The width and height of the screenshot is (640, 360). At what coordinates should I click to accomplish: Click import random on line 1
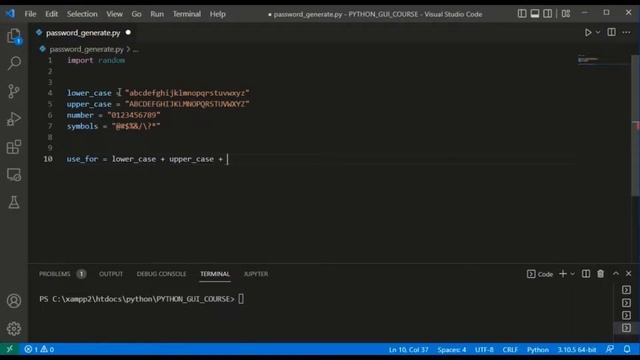[x=96, y=60]
